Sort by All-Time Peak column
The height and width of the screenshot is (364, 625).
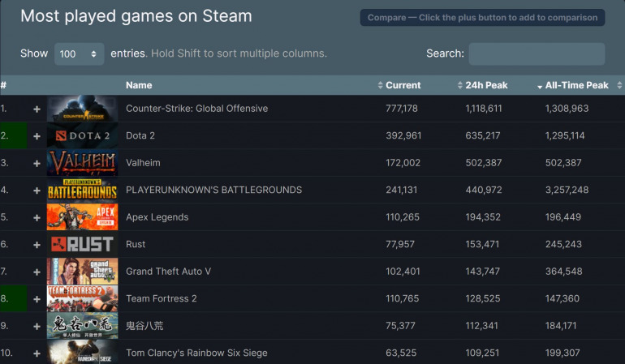coord(576,85)
